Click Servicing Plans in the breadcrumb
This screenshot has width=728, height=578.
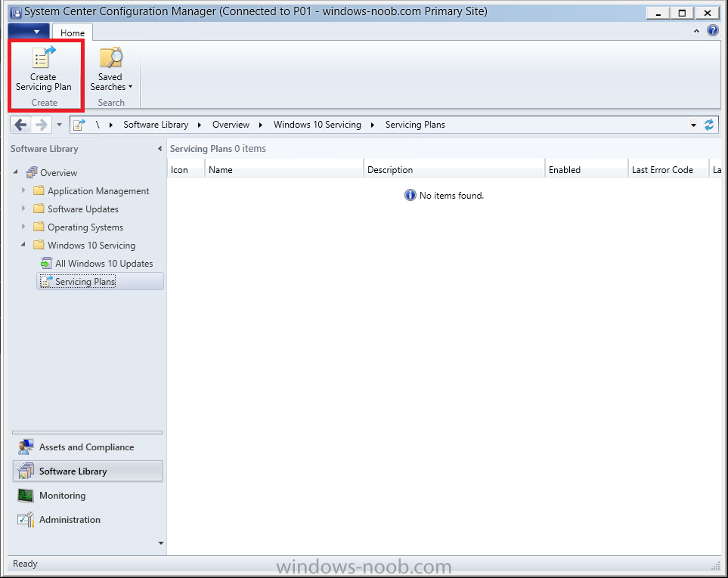(x=415, y=125)
